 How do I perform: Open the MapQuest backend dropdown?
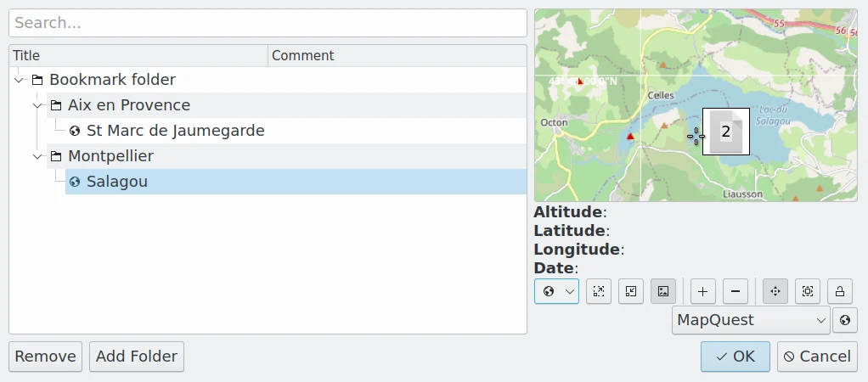[752, 320]
